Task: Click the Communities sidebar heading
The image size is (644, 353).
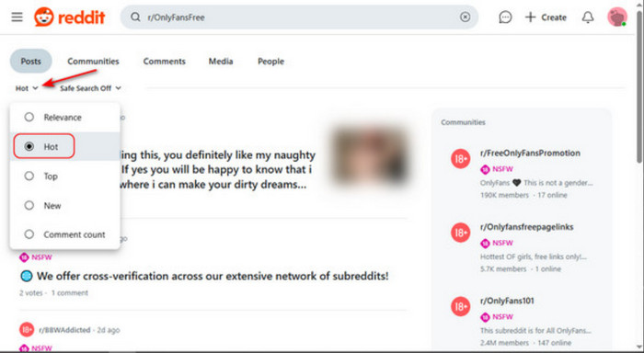Action: (463, 122)
